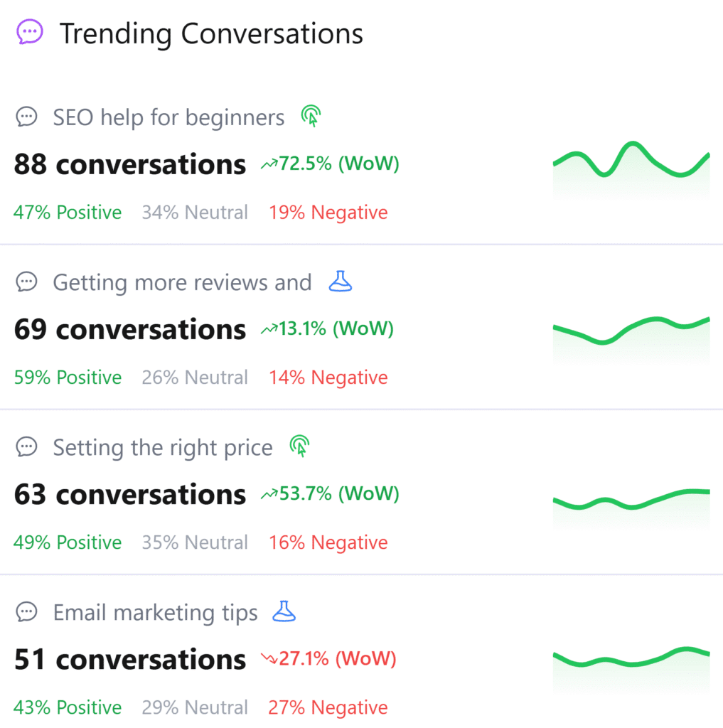The width and height of the screenshot is (723, 728).
Task: Click the upward trend arrow beside 72.5% WoW
Action: point(269,164)
